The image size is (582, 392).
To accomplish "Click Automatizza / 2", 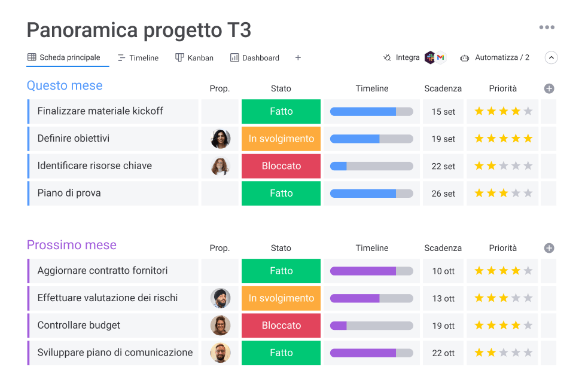I will [x=502, y=57].
